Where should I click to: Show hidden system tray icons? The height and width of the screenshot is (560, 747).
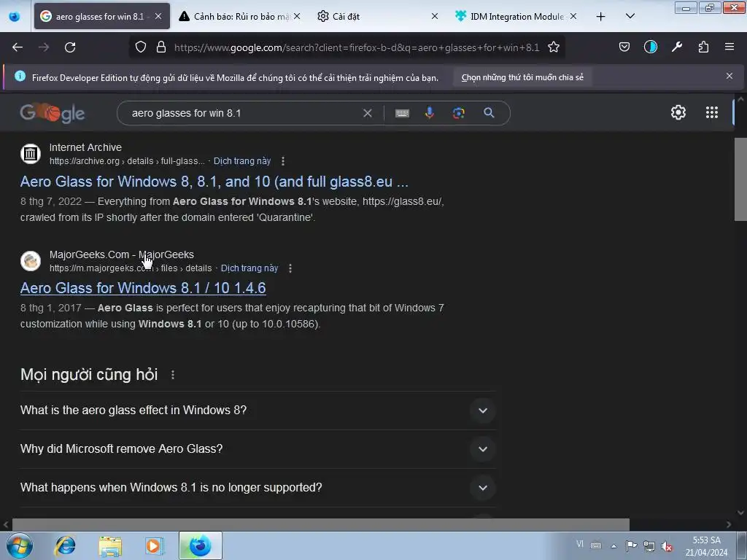[x=614, y=545]
